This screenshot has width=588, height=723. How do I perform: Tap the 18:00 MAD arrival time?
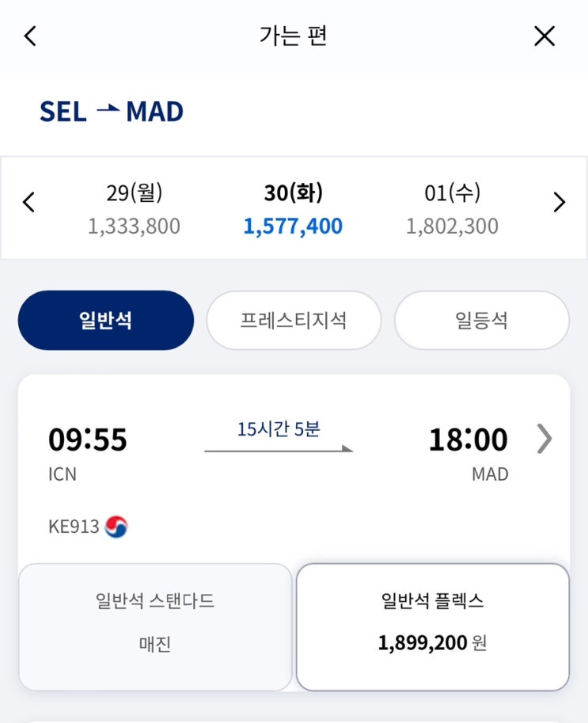pos(468,440)
